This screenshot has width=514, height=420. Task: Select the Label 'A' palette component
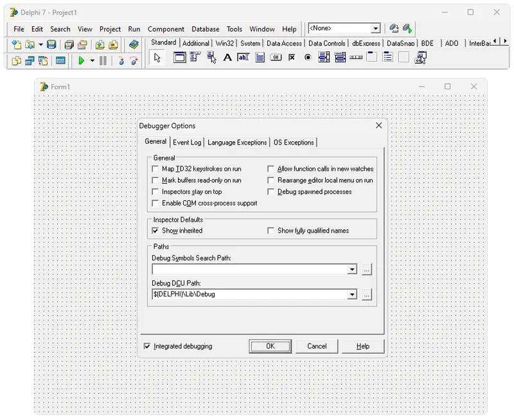(x=227, y=58)
